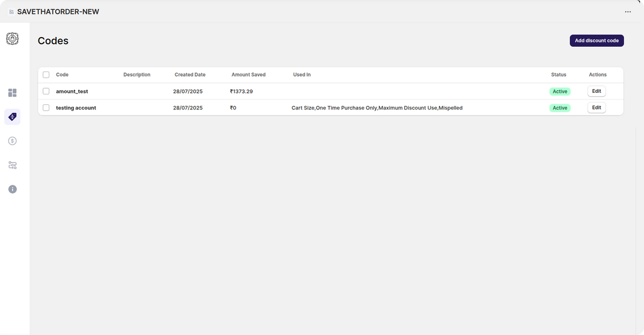Toggle the select-all checkbox in table header
This screenshot has height=335, width=644.
pyautogui.click(x=46, y=75)
